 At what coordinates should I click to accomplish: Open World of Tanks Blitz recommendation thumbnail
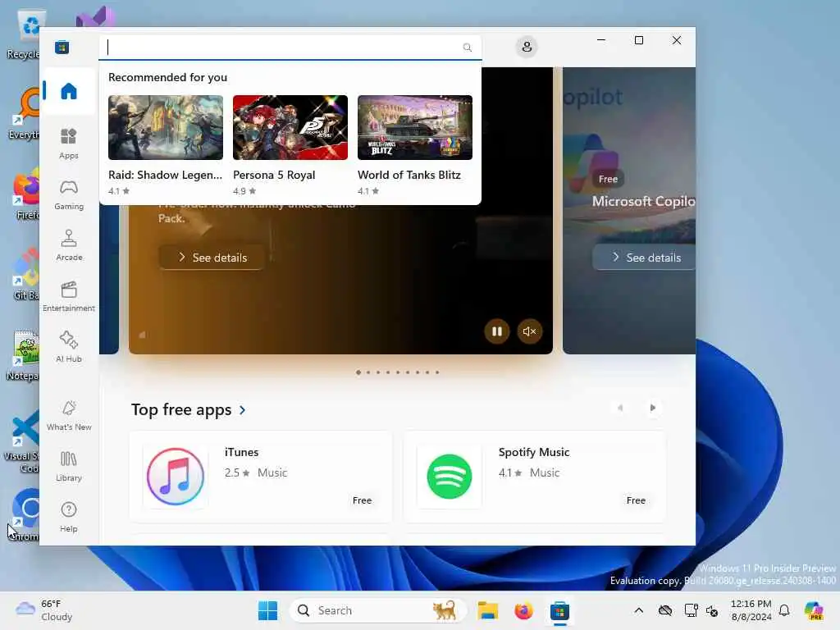coord(415,127)
